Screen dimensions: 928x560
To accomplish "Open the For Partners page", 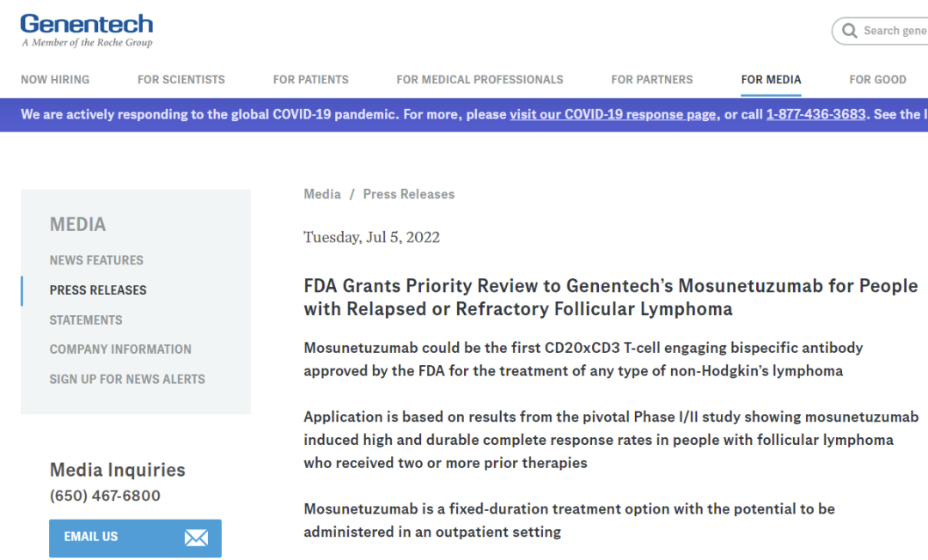I will (x=652, y=80).
